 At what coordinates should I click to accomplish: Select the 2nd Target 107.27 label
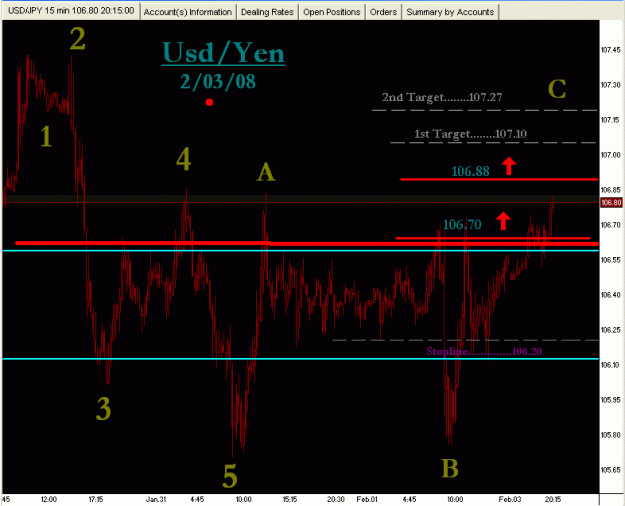[x=442, y=97]
